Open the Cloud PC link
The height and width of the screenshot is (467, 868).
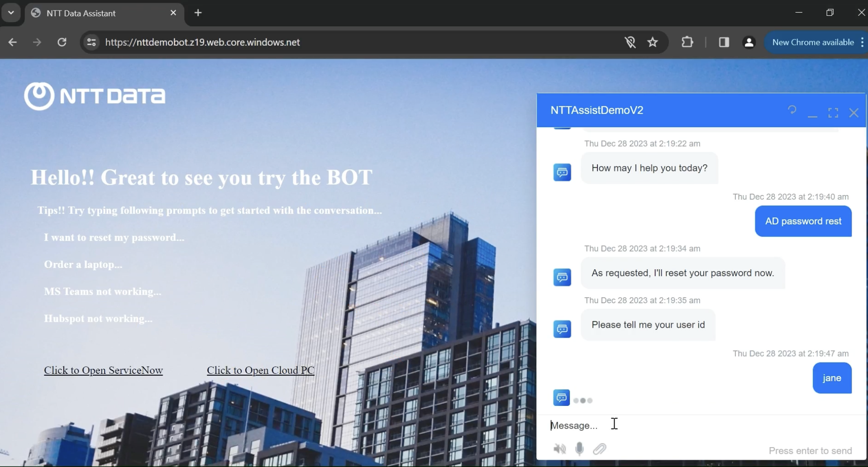coord(260,370)
